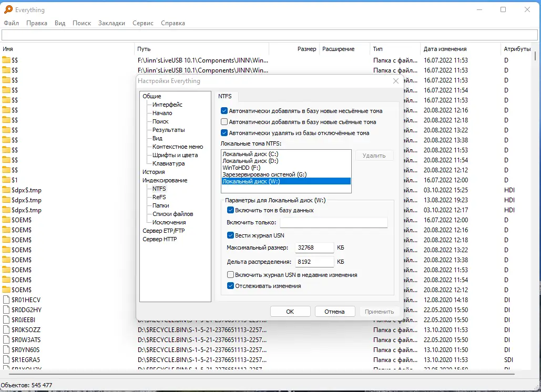Sort by Атрибуты column header
The image size is (541, 392).
(x=517, y=49)
